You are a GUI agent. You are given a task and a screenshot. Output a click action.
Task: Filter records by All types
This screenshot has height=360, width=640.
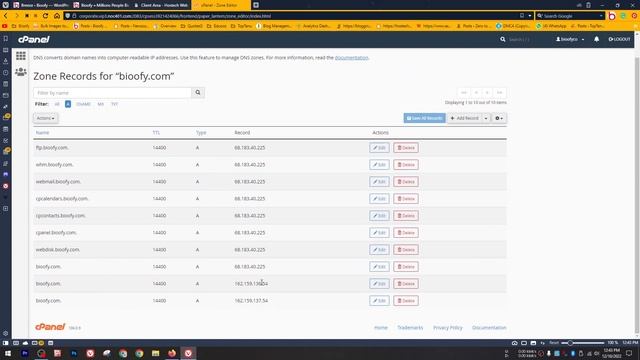click(57, 104)
